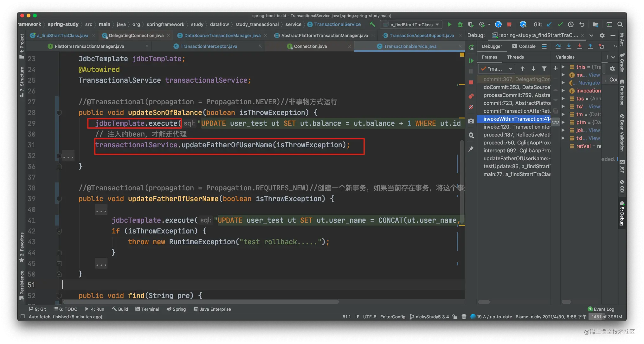The height and width of the screenshot is (344, 644).
Task: Open the thread selector dropdown showing "ma..."
Action: click(497, 69)
